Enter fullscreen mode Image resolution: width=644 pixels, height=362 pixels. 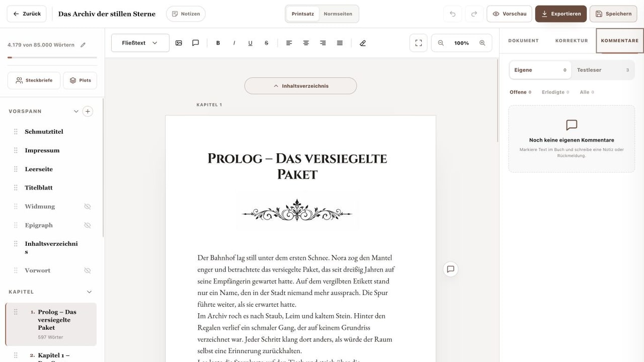[x=418, y=43]
